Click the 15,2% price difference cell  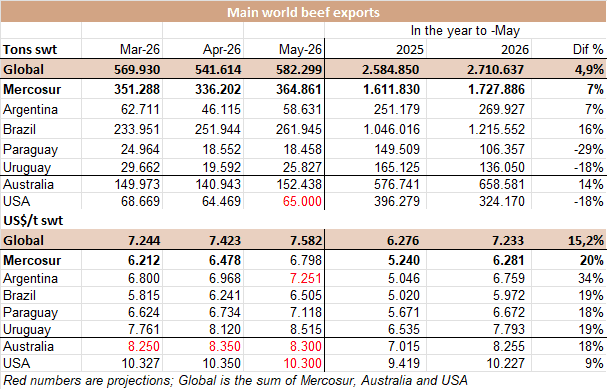[x=586, y=241]
